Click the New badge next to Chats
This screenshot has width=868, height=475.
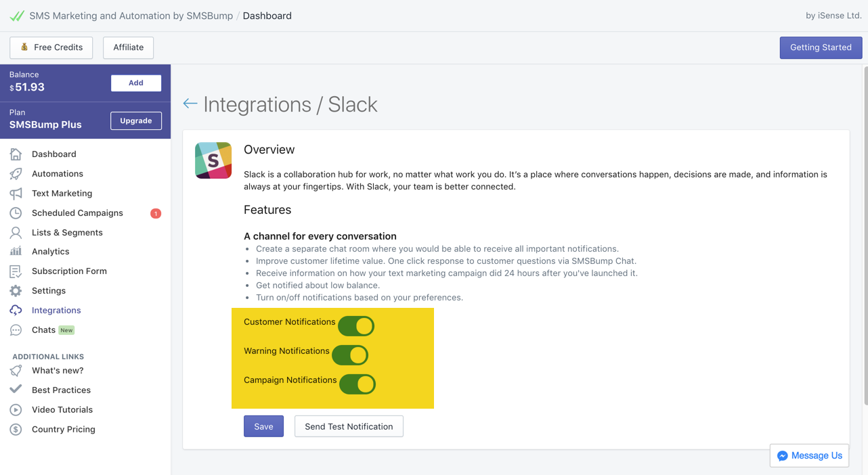(66, 330)
